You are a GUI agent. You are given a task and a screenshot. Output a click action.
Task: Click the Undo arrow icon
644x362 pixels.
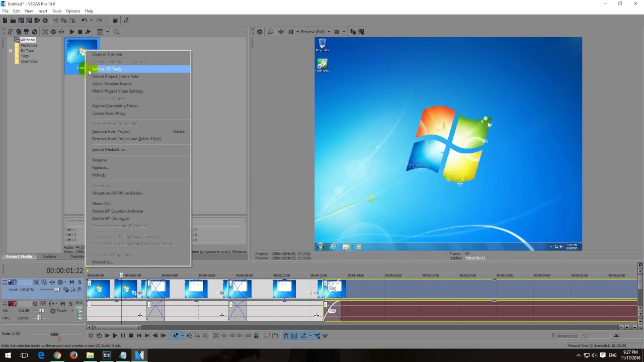tap(84, 21)
